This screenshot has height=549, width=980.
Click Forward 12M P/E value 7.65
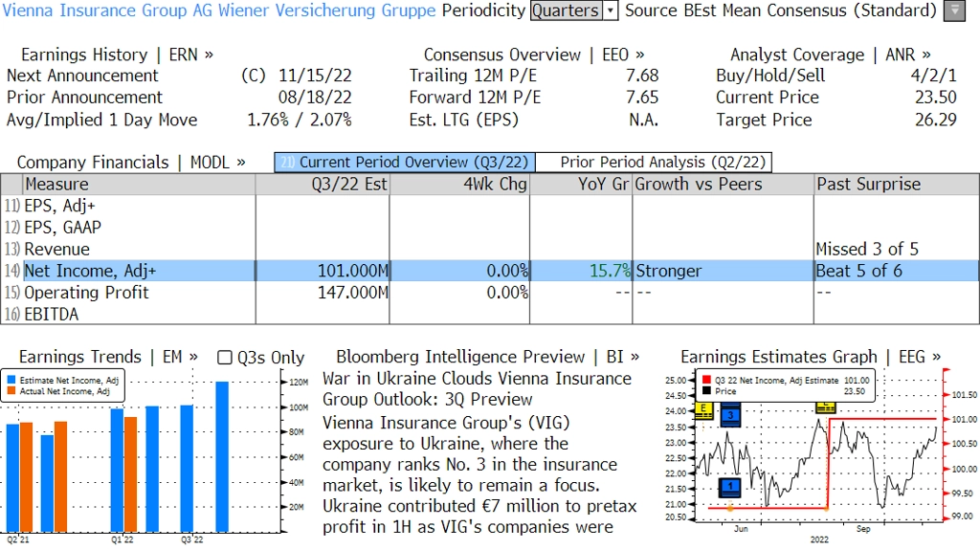click(642, 98)
